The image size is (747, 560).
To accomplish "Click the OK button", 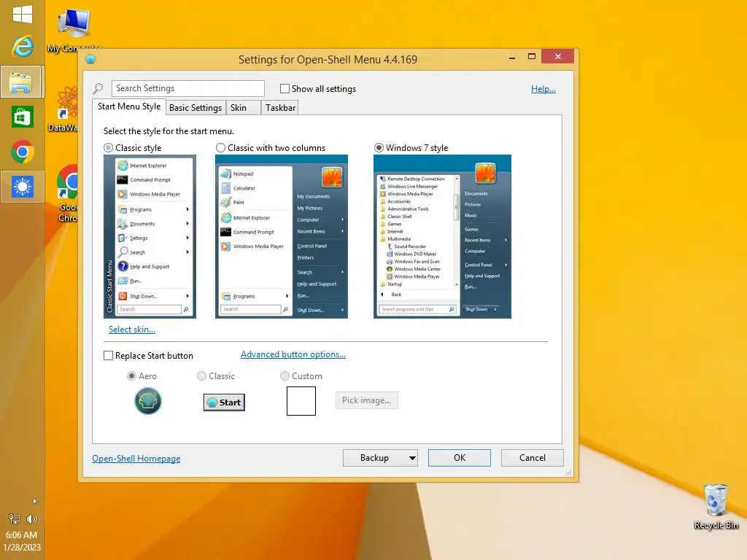I will pyautogui.click(x=460, y=458).
